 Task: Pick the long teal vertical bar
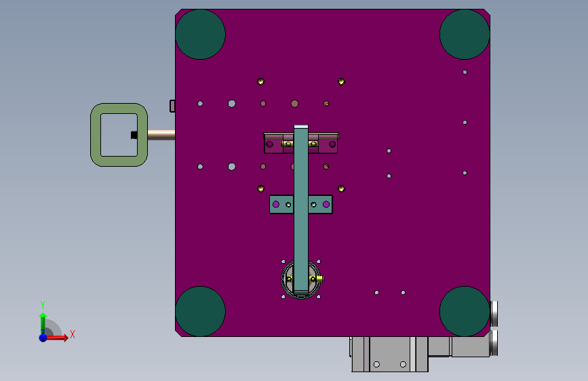point(301,210)
